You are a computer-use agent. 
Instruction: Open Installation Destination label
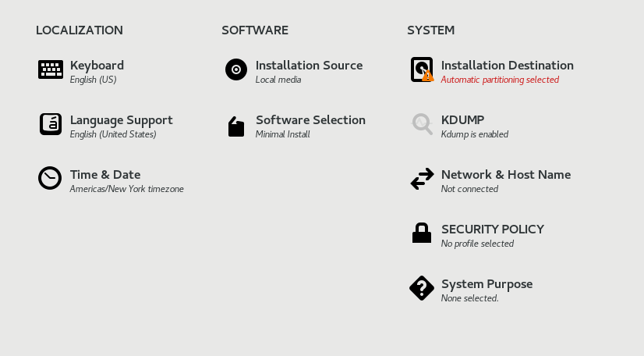[507, 66]
